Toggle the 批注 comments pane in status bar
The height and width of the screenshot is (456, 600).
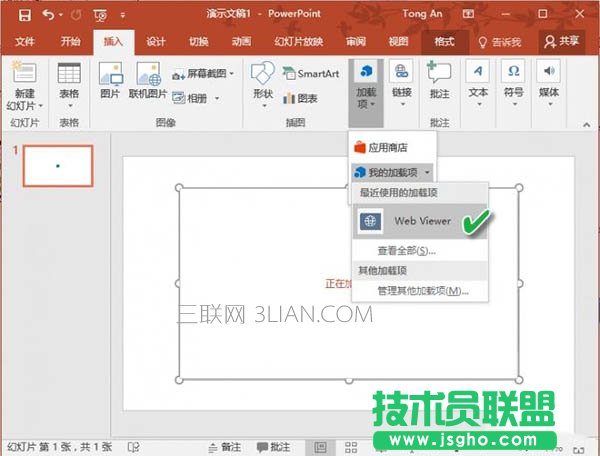click(x=274, y=447)
